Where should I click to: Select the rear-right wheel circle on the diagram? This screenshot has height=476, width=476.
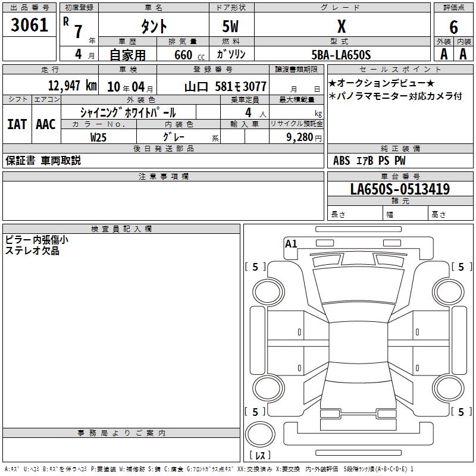click(x=448, y=388)
